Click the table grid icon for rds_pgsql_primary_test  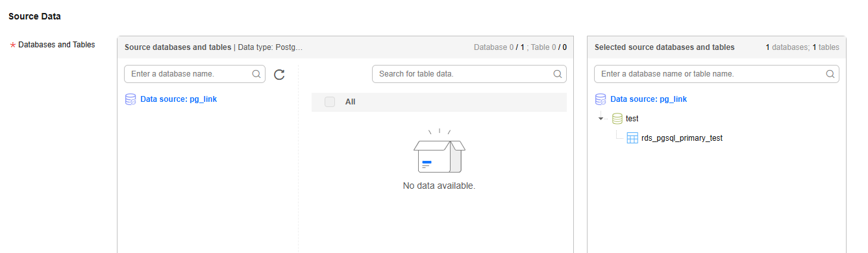pyautogui.click(x=632, y=138)
